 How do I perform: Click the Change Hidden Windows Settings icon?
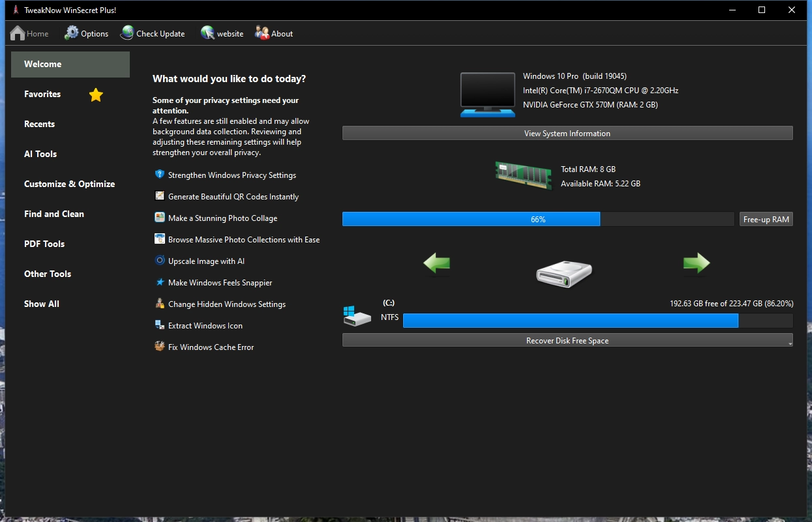coord(160,304)
